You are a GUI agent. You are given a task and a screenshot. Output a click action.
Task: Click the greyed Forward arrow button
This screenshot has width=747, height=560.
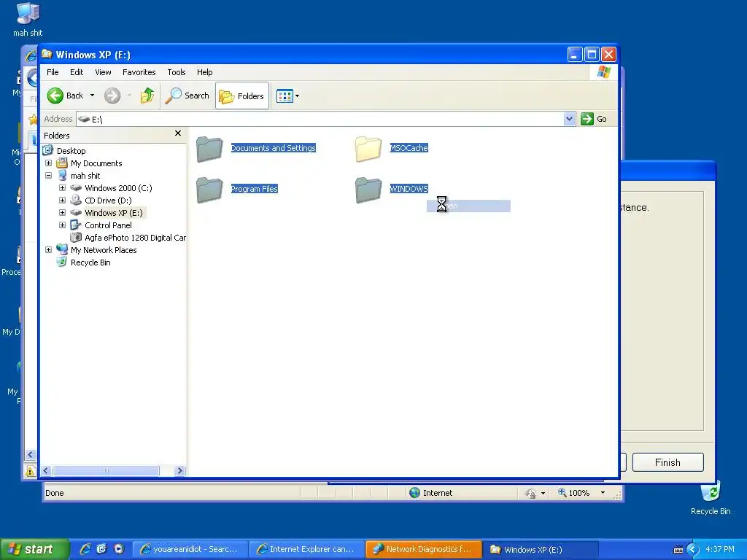(x=112, y=96)
